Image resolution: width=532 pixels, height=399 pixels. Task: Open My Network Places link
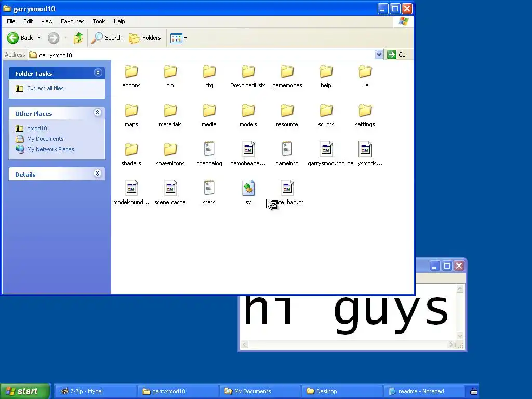[50, 149]
